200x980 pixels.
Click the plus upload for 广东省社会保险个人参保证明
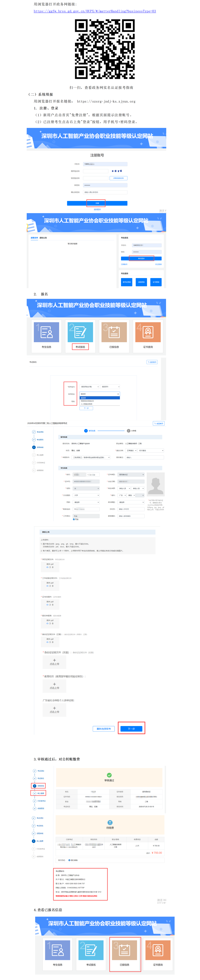click(x=54, y=710)
